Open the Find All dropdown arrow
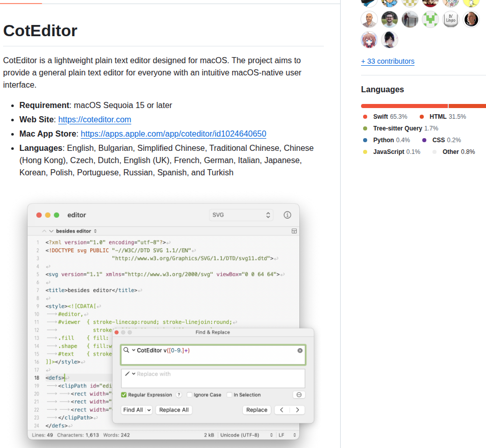The width and height of the screenshot is (486, 448). click(149, 410)
